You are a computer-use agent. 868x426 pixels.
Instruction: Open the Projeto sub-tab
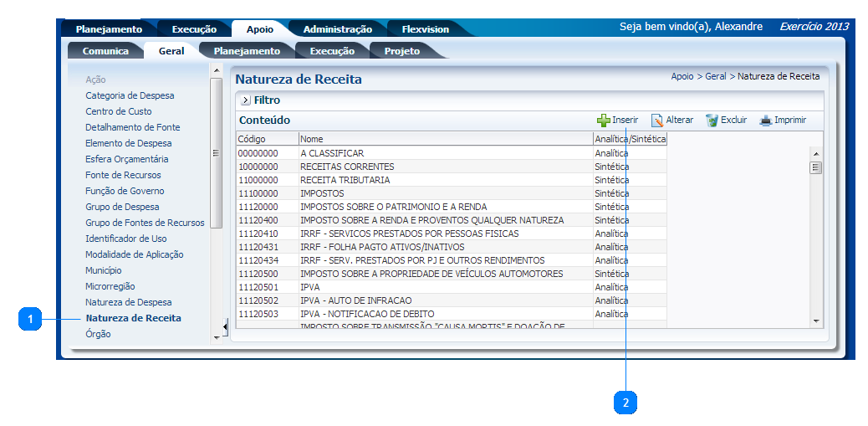coord(401,51)
